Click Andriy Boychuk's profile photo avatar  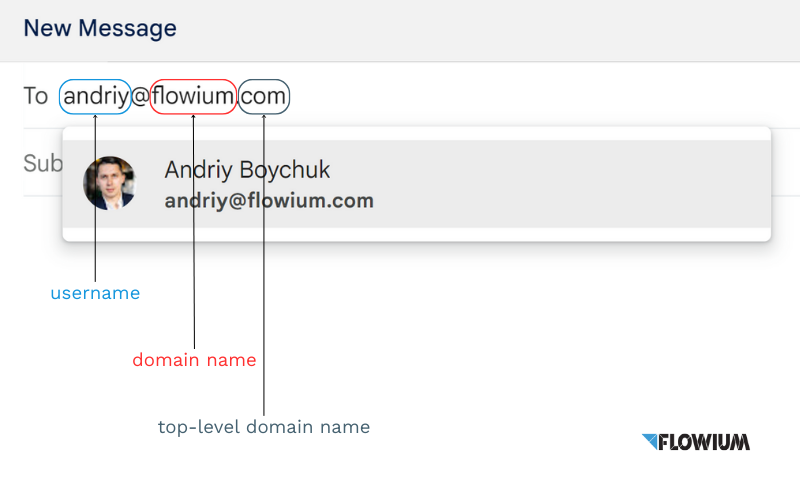pyautogui.click(x=109, y=183)
